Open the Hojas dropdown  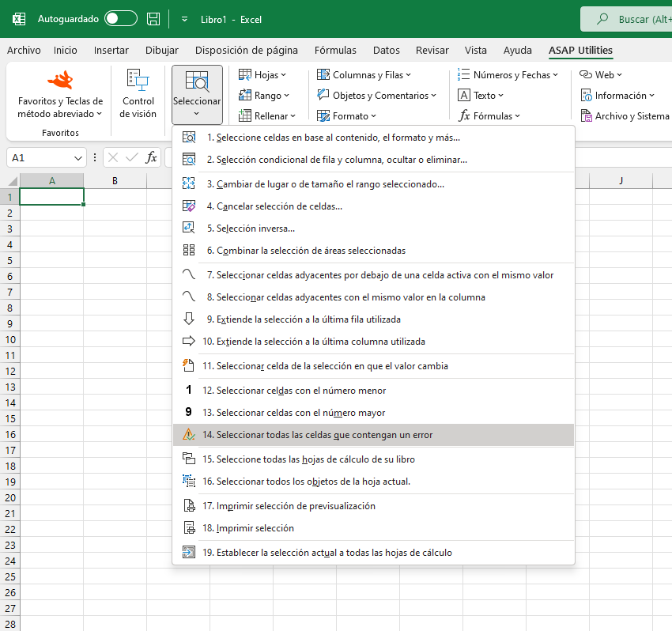[x=262, y=75]
